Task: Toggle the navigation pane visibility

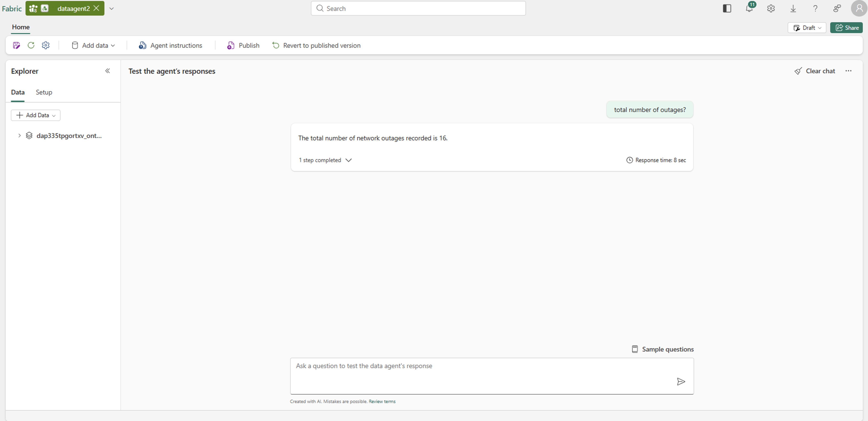Action: coord(727,8)
